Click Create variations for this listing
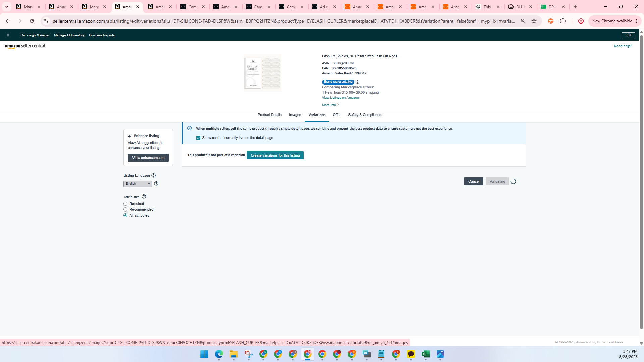The width and height of the screenshot is (644, 362). coord(275,155)
